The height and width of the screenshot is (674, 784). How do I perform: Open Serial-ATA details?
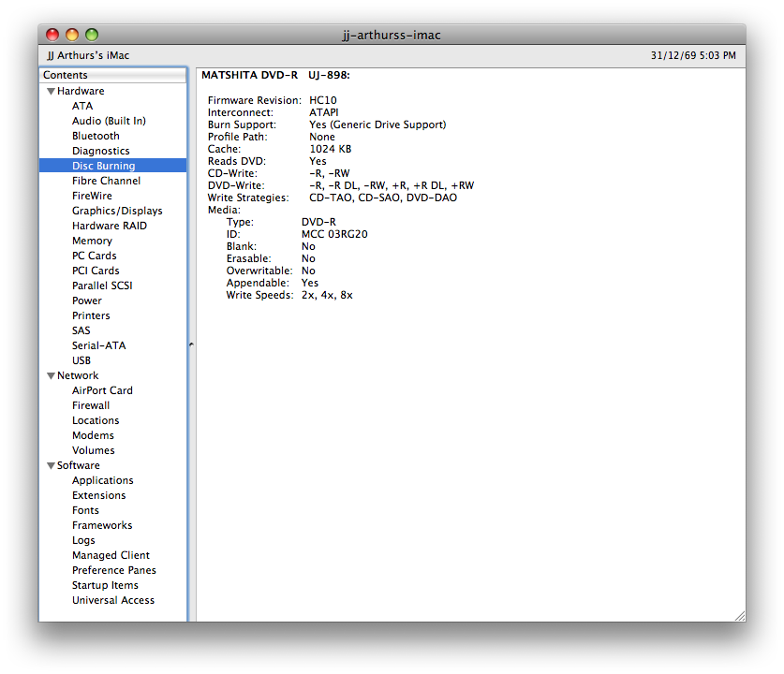click(99, 345)
